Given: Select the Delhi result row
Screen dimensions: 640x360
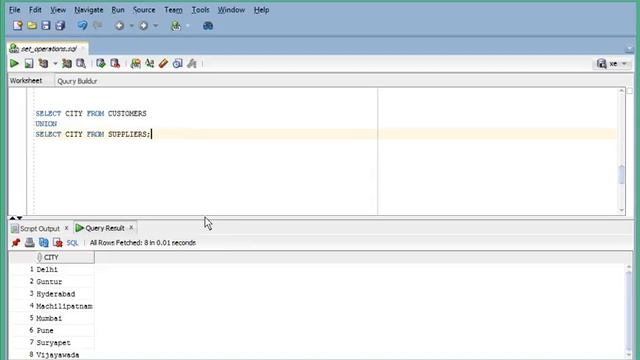Looking at the screenshot, I should tap(52, 269).
